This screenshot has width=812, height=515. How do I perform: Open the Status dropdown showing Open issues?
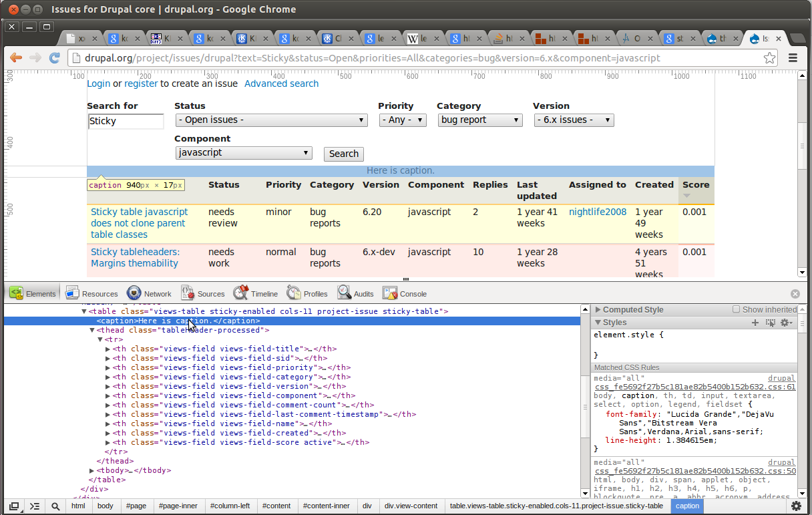[271, 120]
